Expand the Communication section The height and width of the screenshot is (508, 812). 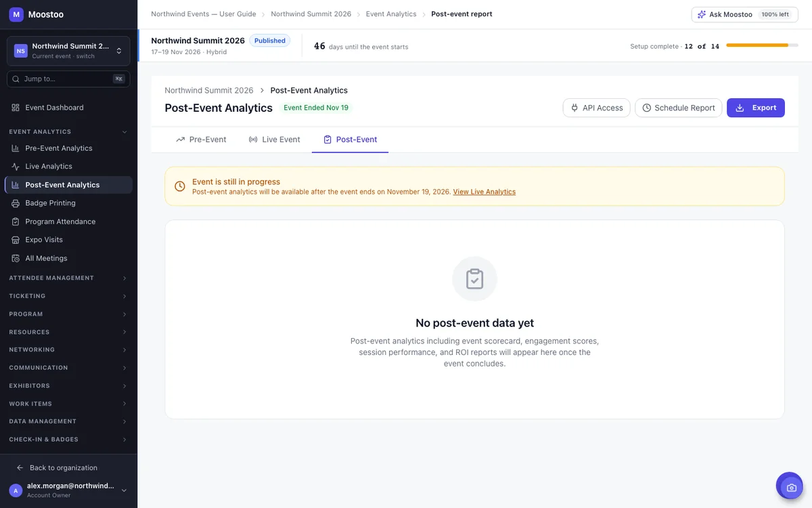(68, 368)
